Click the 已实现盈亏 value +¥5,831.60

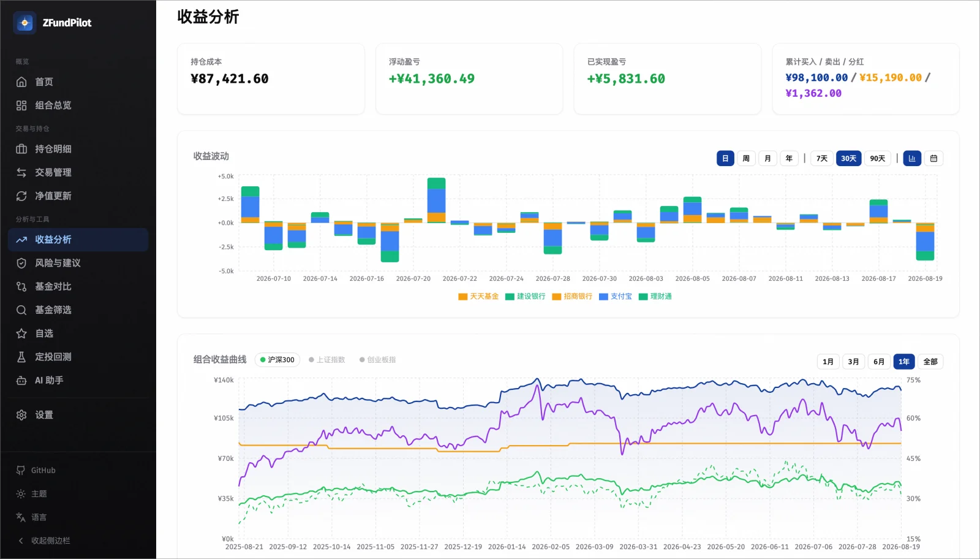click(x=626, y=79)
